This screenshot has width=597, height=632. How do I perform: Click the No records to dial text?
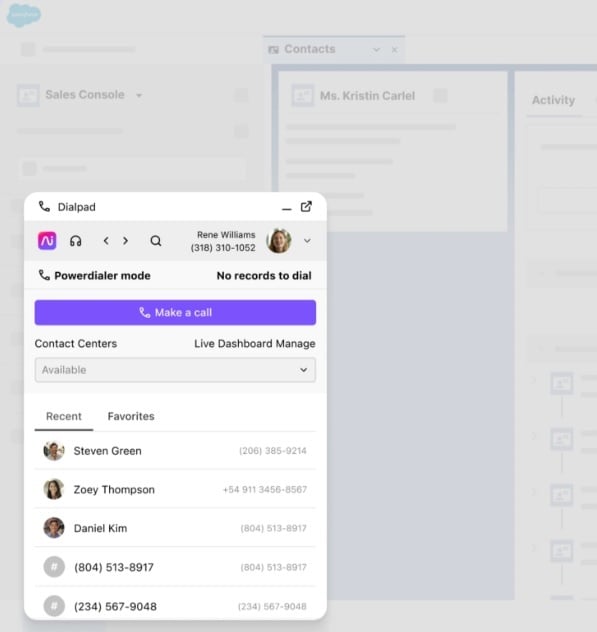point(264,276)
